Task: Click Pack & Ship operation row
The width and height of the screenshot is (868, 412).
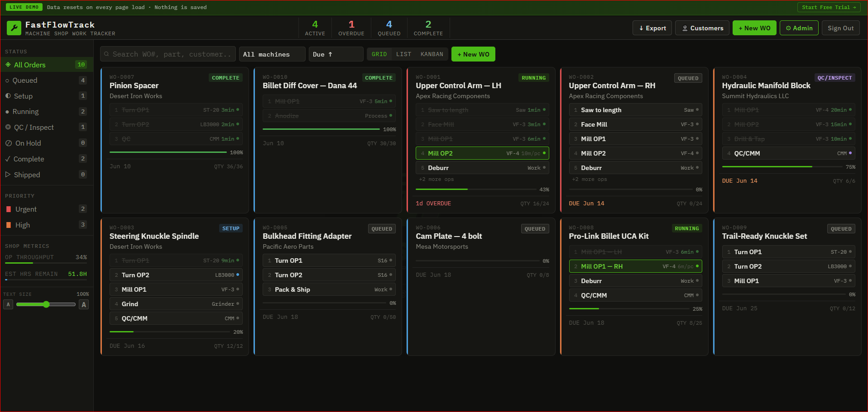Action: [x=329, y=289]
